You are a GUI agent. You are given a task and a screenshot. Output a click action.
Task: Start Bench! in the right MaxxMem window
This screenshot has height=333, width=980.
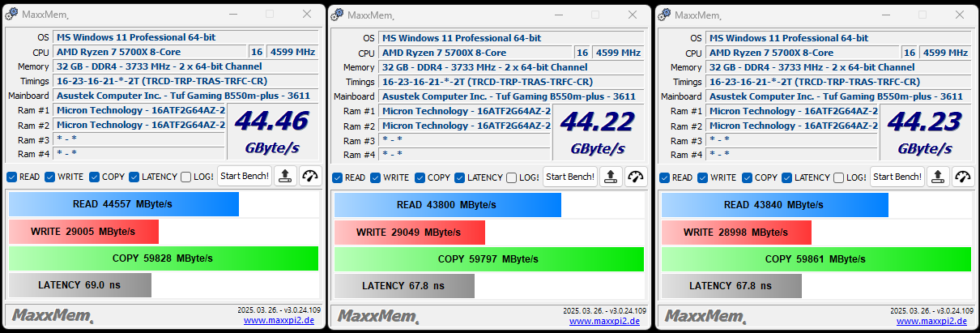897,177
